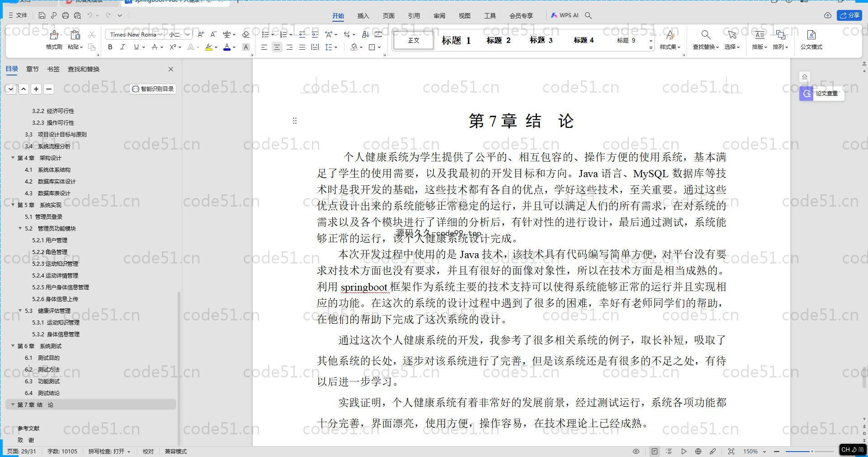Click the Paste (粘贴) clipboard icon

[x=75, y=35]
